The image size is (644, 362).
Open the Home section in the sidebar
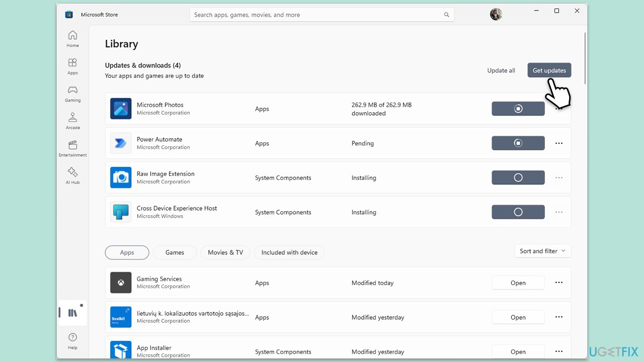(x=72, y=39)
